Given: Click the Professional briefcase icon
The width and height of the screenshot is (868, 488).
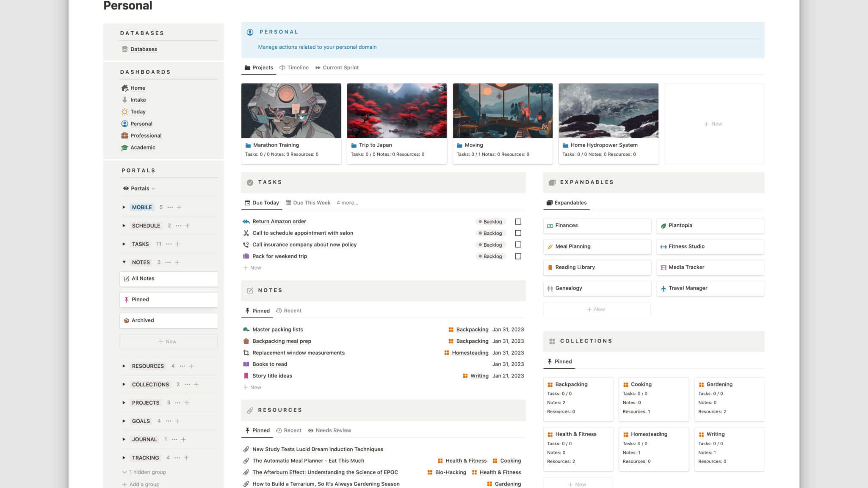Looking at the screenshot, I should (124, 135).
